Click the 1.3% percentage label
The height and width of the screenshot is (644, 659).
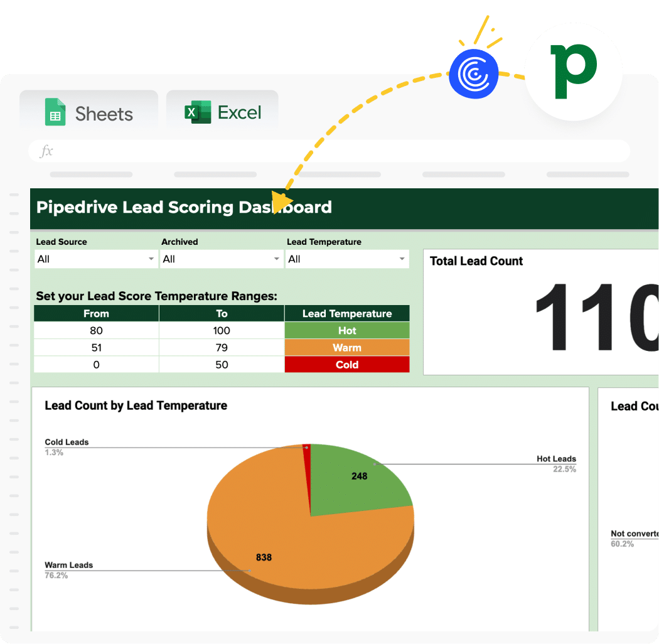54,453
